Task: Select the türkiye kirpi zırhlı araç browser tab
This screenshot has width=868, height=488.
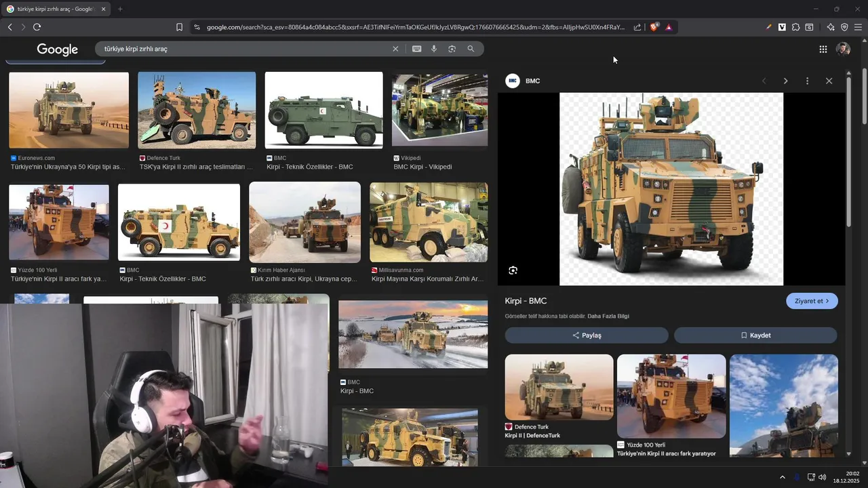Action: (x=54, y=9)
